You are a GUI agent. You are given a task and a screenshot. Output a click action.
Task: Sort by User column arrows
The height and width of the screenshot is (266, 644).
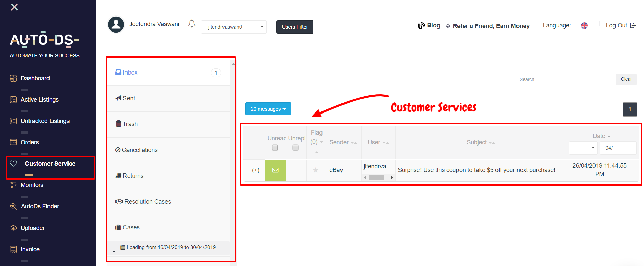coord(386,143)
